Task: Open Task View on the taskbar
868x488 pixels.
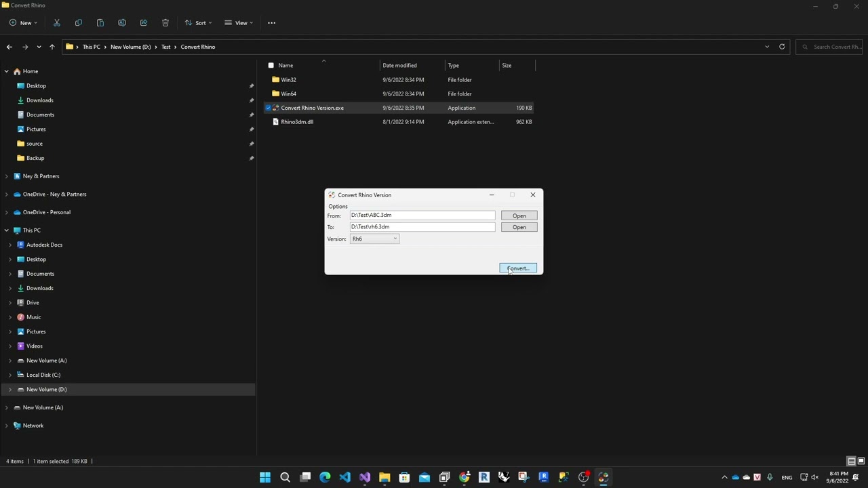Action: [x=305, y=477]
